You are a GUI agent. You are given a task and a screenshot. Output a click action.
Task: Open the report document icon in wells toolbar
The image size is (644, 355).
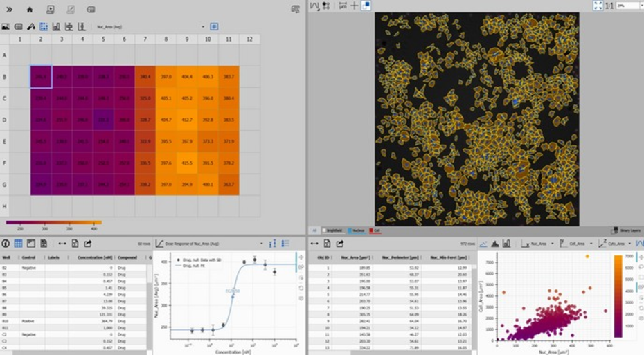pyautogui.click(x=44, y=244)
